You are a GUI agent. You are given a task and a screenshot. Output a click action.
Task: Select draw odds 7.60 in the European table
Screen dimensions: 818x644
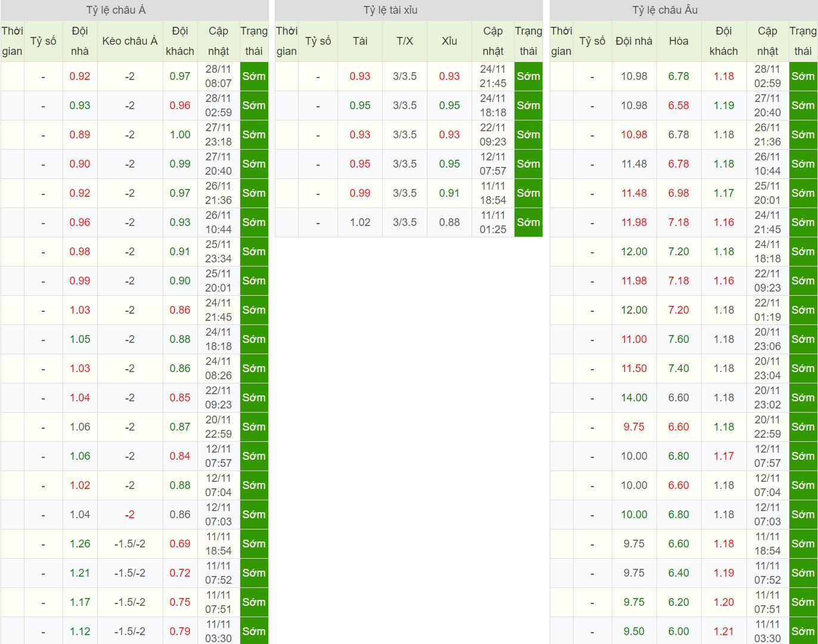678,339
